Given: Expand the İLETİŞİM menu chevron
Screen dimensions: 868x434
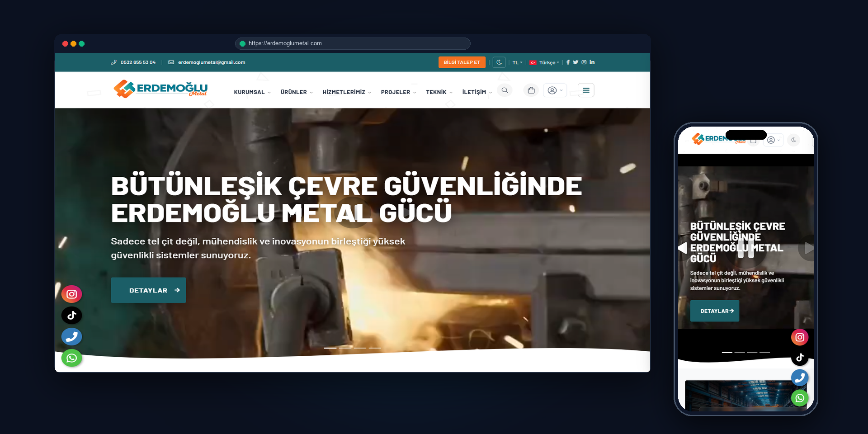Looking at the screenshot, I should [491, 93].
